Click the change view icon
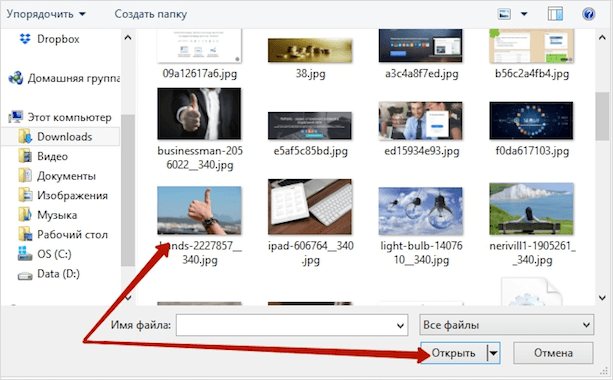The width and height of the screenshot is (613, 380). click(x=504, y=14)
